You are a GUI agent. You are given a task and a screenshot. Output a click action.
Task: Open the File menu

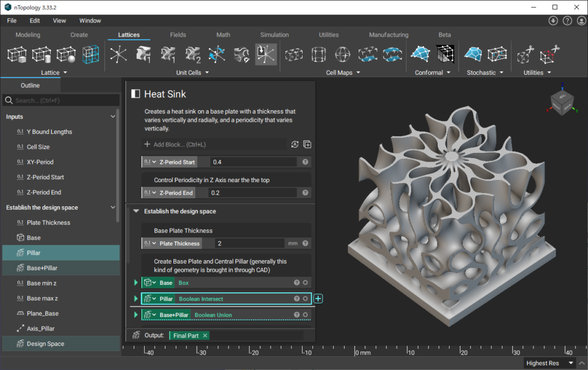(11, 21)
